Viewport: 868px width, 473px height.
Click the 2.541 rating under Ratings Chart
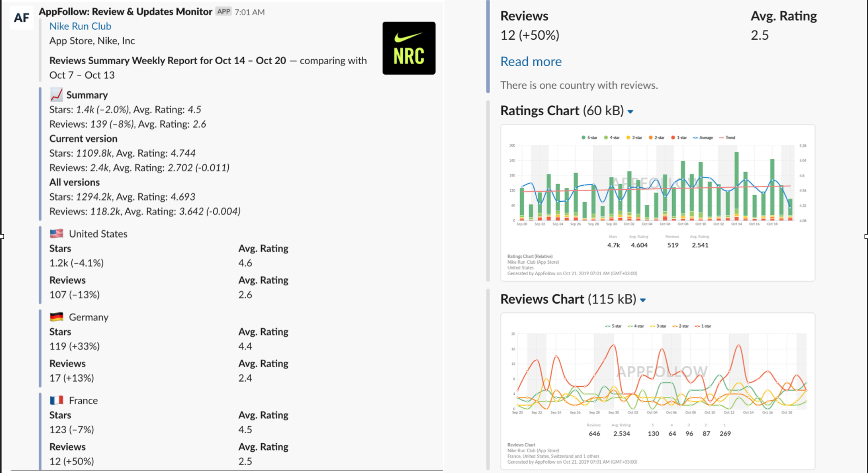[700, 245]
